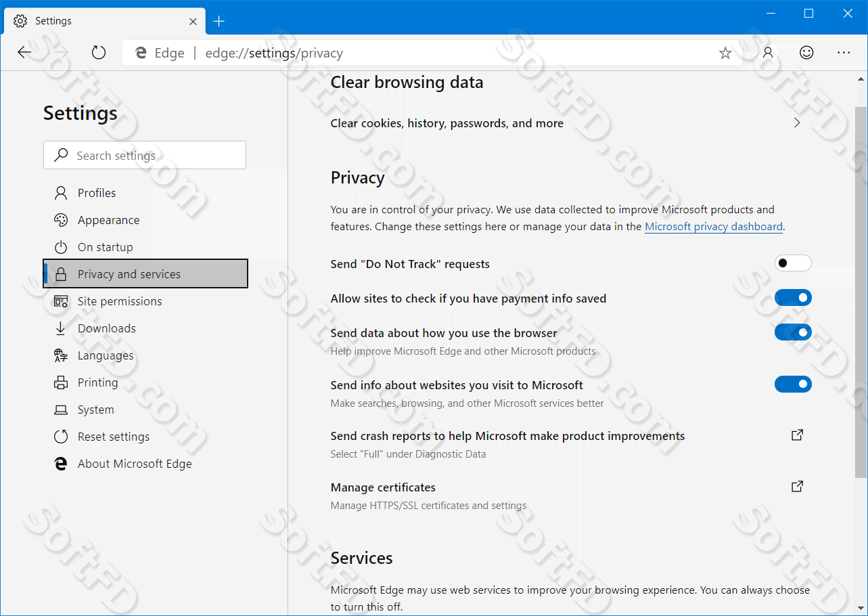
Task: Click the System laptop icon
Action: (x=61, y=410)
